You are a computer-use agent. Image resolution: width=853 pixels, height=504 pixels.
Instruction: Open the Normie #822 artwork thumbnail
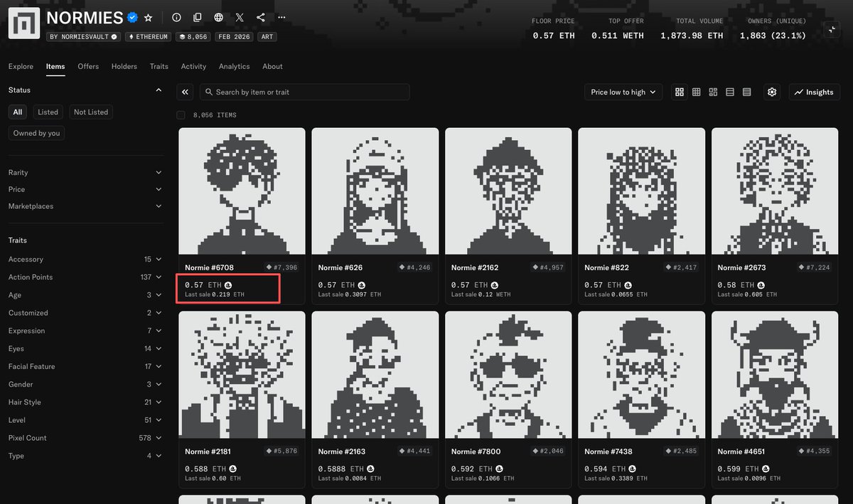(x=642, y=191)
